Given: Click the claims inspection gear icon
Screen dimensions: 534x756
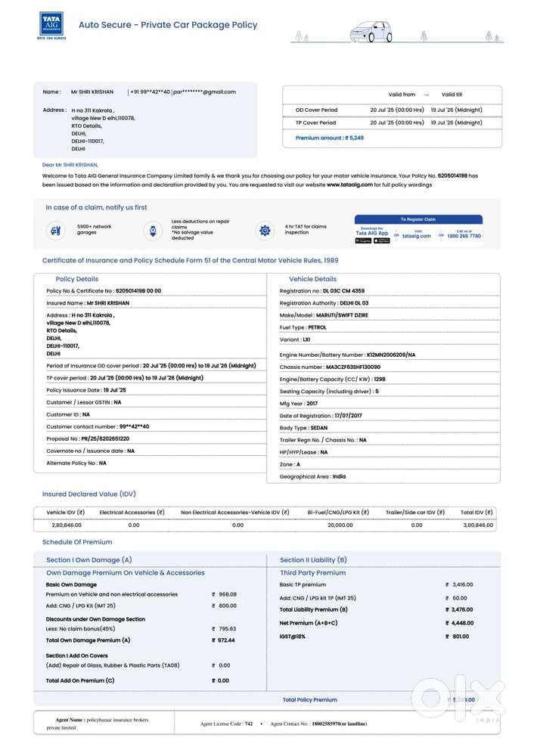Looking at the screenshot, I should tap(265, 230).
